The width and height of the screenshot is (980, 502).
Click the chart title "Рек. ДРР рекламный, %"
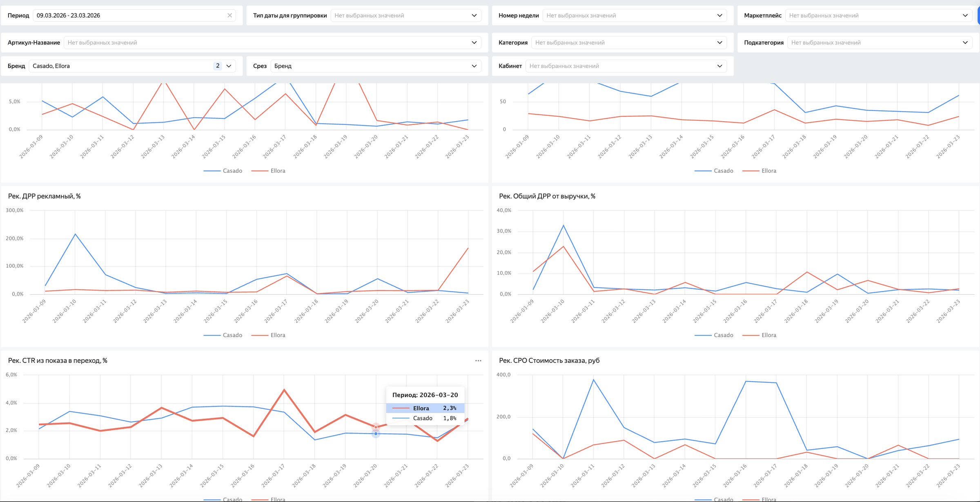45,196
